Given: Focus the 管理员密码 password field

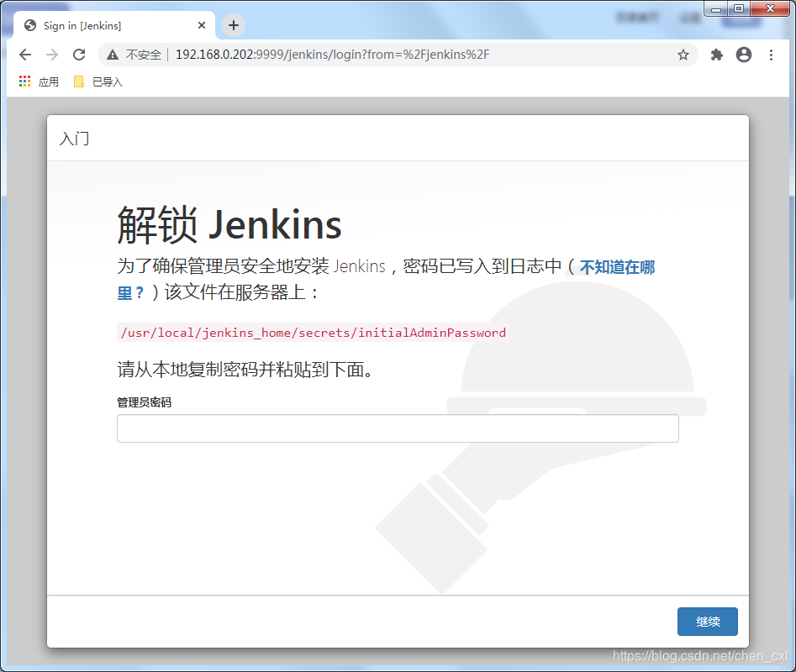Looking at the screenshot, I should tap(398, 428).
